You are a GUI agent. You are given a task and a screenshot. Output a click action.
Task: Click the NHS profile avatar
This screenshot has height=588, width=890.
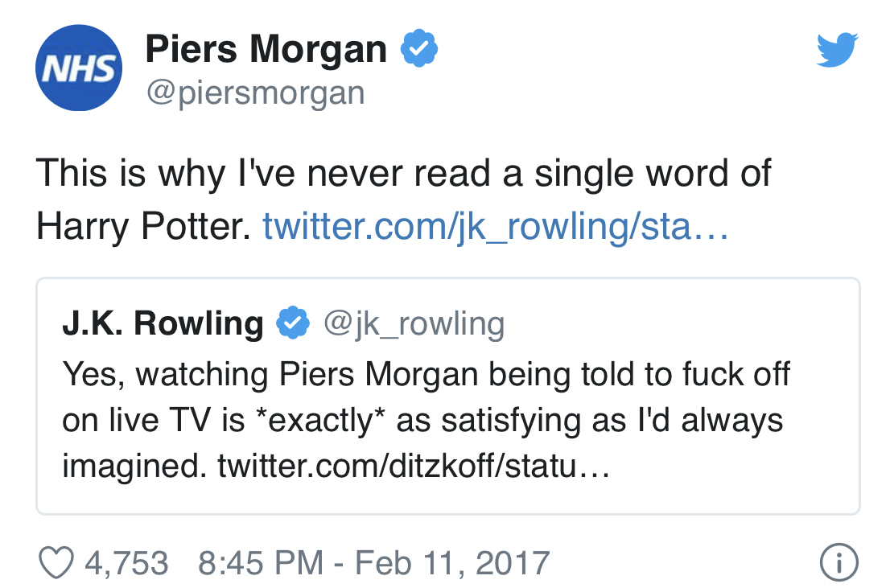79,68
